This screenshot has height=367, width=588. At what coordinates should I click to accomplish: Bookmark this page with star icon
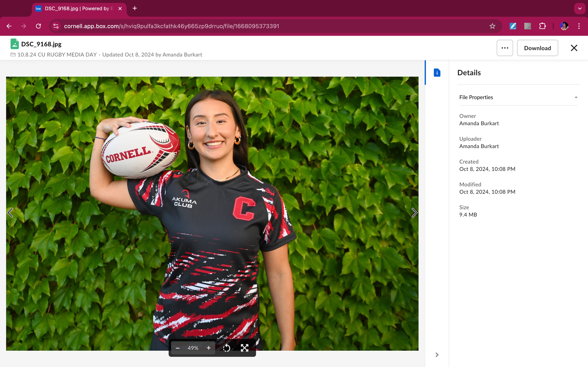click(x=492, y=26)
